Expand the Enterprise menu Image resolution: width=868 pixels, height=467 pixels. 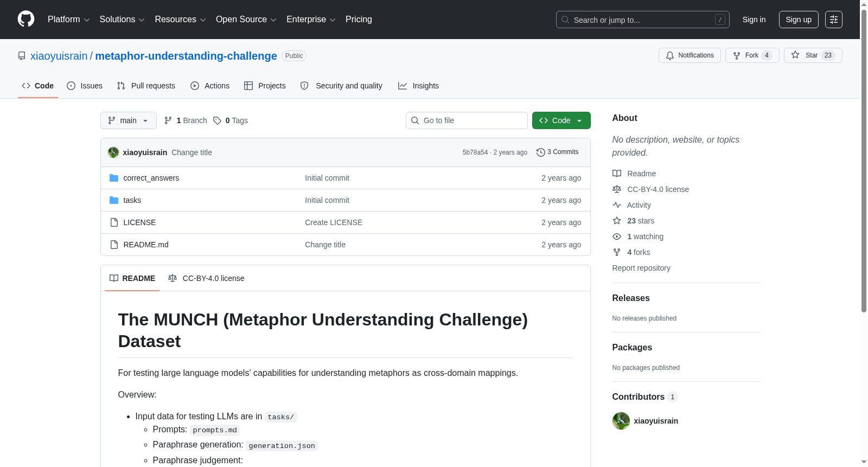(311, 20)
